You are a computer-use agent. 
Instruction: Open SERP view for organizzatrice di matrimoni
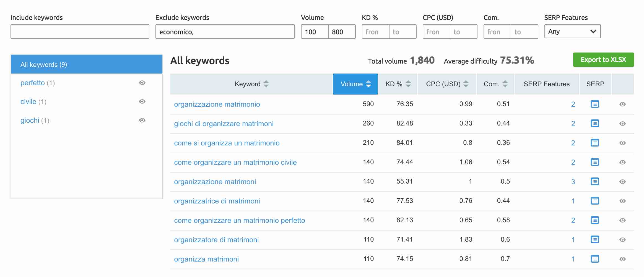(x=595, y=201)
